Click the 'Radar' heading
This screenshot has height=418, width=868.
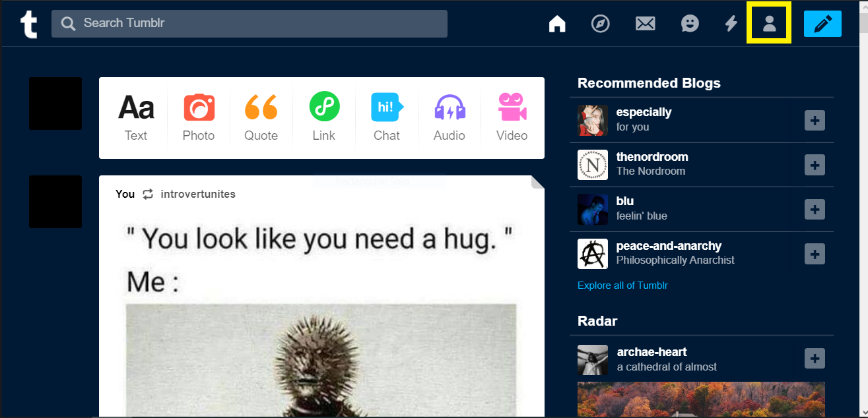597,321
